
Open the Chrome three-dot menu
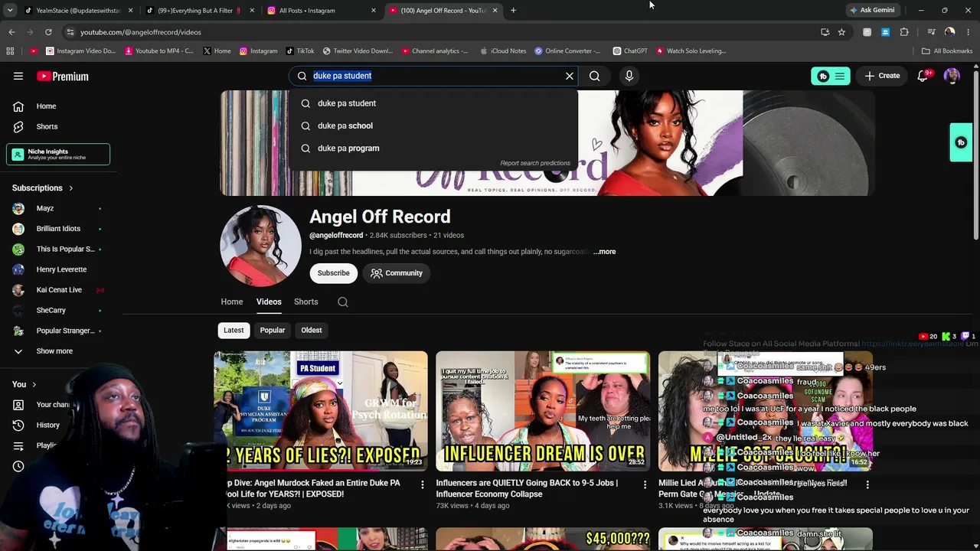point(969,32)
